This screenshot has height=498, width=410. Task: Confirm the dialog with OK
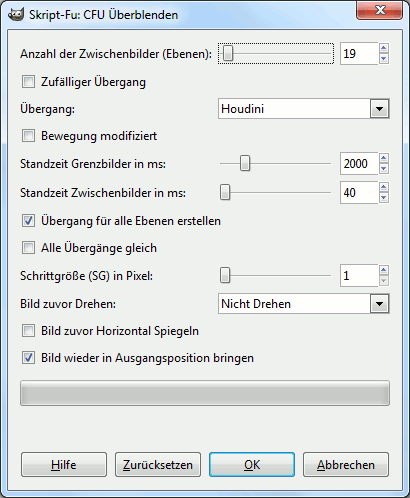[x=252, y=464]
